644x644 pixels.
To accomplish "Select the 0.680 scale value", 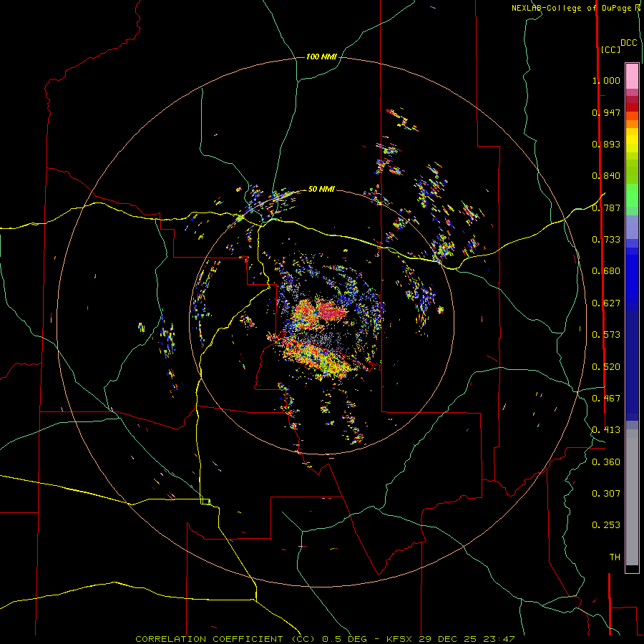I will (x=606, y=271).
